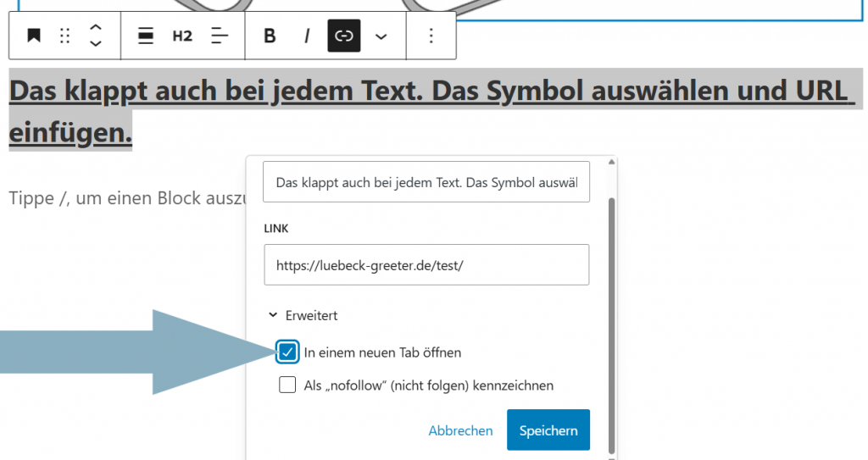Open the block alignment options icon
This screenshot has width=868, height=460.
tap(145, 36)
